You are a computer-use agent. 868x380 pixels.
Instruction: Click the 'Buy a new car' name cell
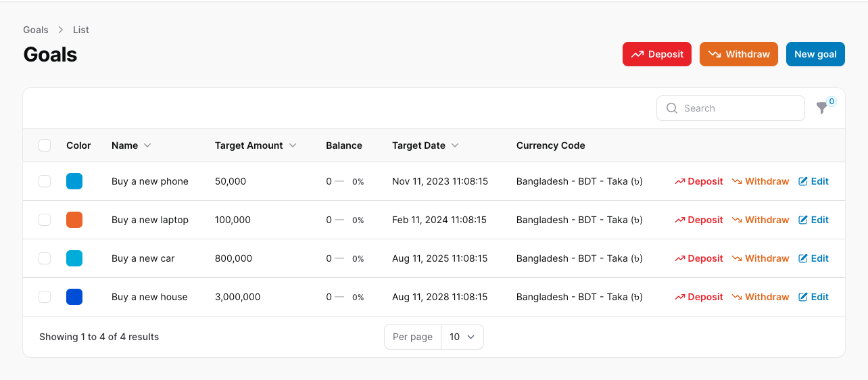click(x=143, y=258)
